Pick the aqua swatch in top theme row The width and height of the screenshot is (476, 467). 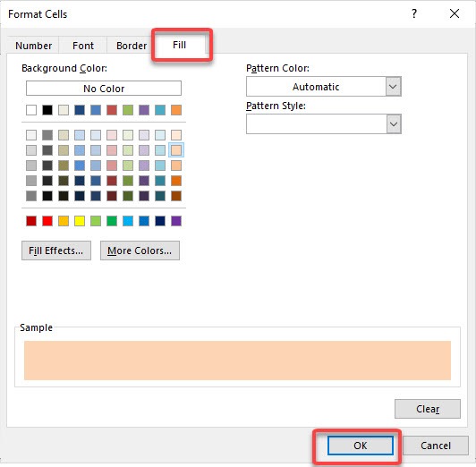tap(160, 110)
